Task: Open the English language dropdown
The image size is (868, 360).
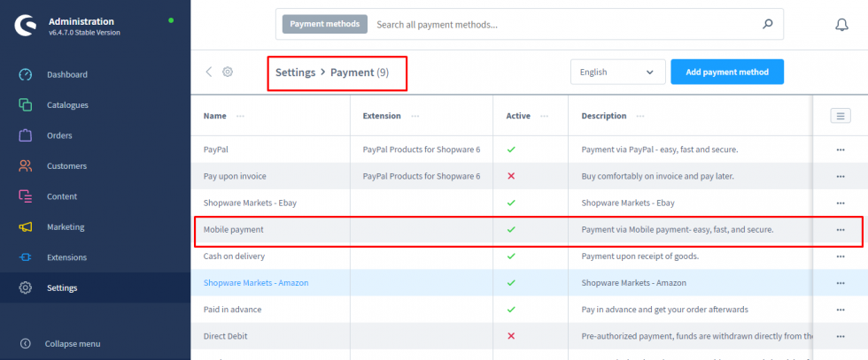Action: coord(617,73)
